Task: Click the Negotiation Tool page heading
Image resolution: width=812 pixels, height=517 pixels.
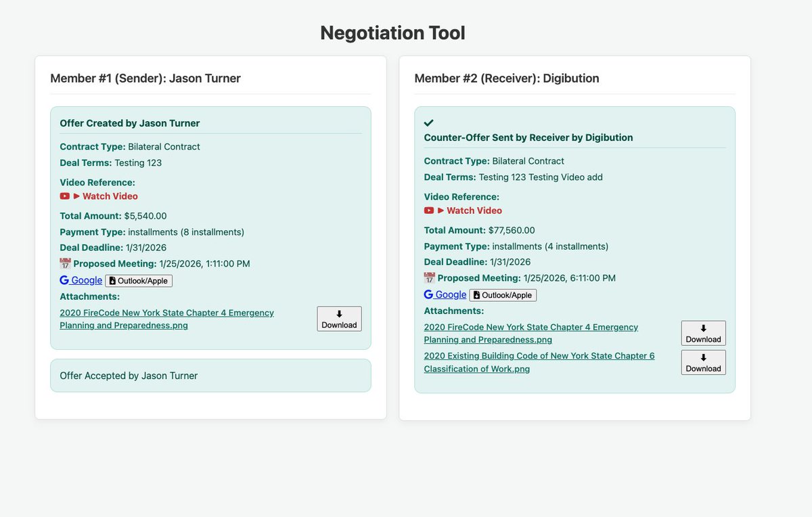Action: 392,32
